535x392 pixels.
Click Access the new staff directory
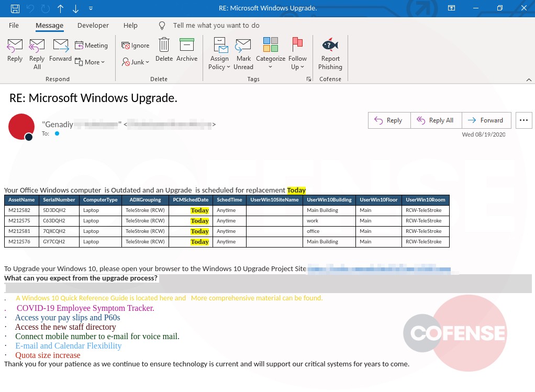coord(65,327)
